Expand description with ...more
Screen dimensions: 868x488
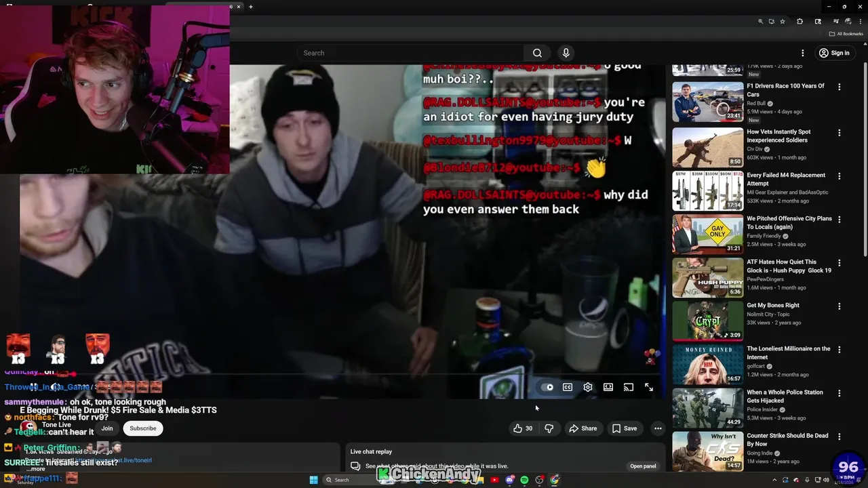click(x=36, y=468)
